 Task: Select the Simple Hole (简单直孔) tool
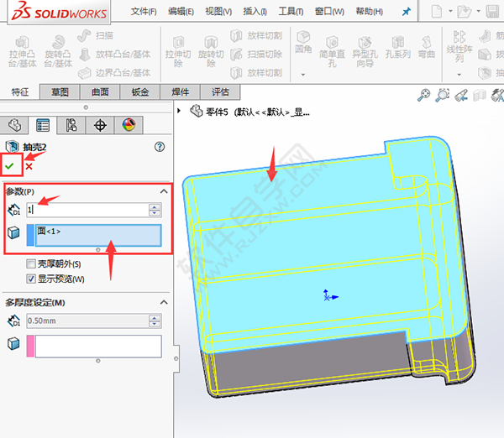tap(332, 51)
